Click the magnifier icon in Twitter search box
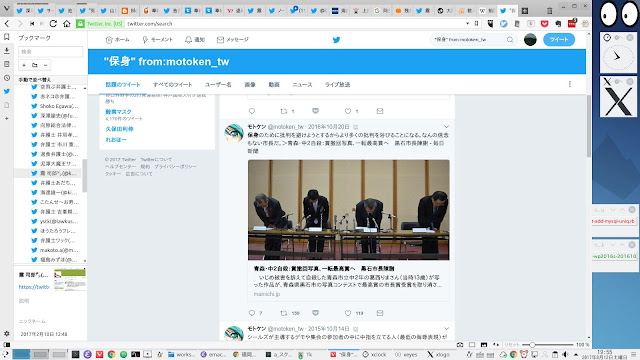Viewport: 640px width, 360px height. coord(510,40)
